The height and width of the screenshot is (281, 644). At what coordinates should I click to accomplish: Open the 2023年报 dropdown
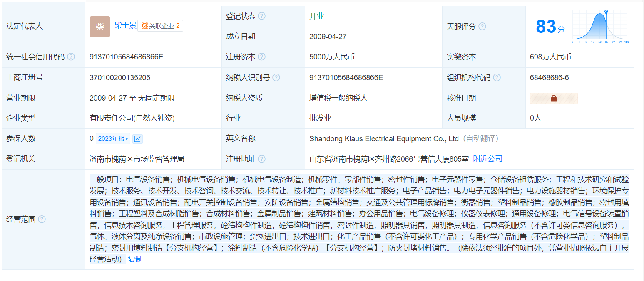[x=113, y=139]
